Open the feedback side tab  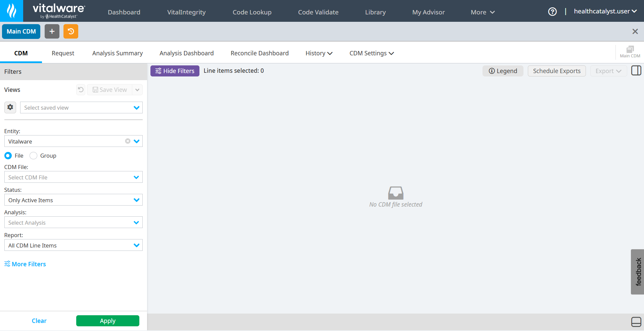[x=638, y=272]
